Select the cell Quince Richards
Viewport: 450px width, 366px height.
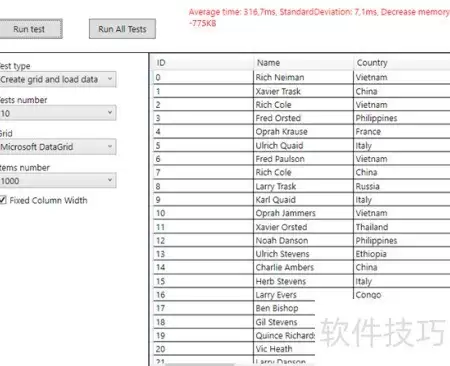click(284, 336)
